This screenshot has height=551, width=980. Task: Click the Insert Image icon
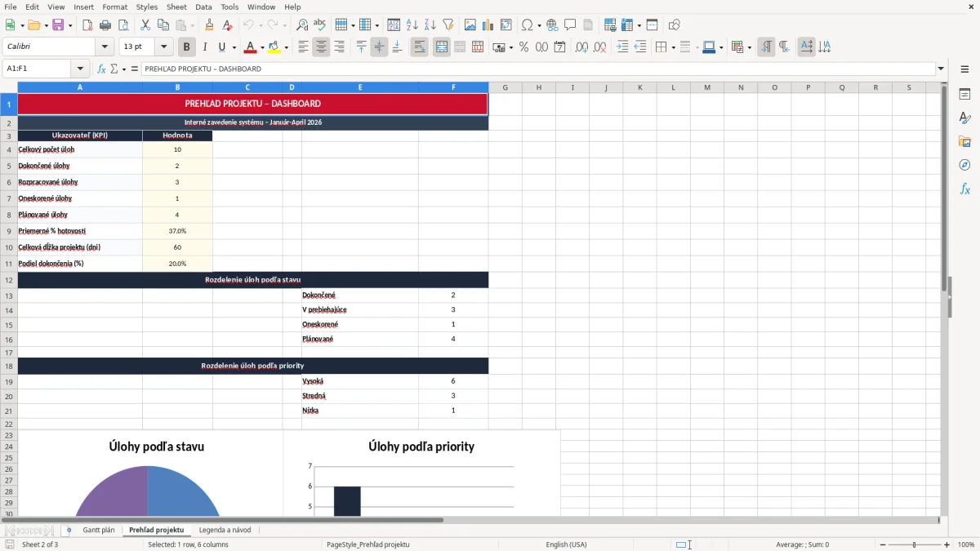[x=470, y=25]
